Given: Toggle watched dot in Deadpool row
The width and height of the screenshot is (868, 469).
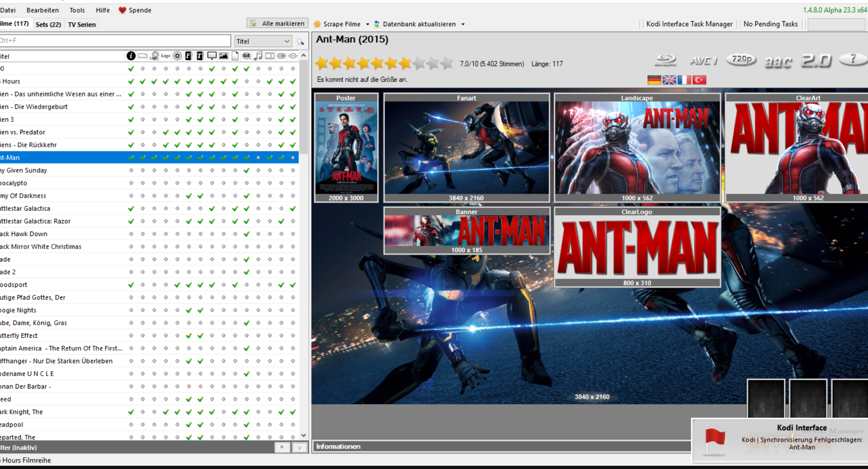Looking at the screenshot, I should tap(293, 424).
